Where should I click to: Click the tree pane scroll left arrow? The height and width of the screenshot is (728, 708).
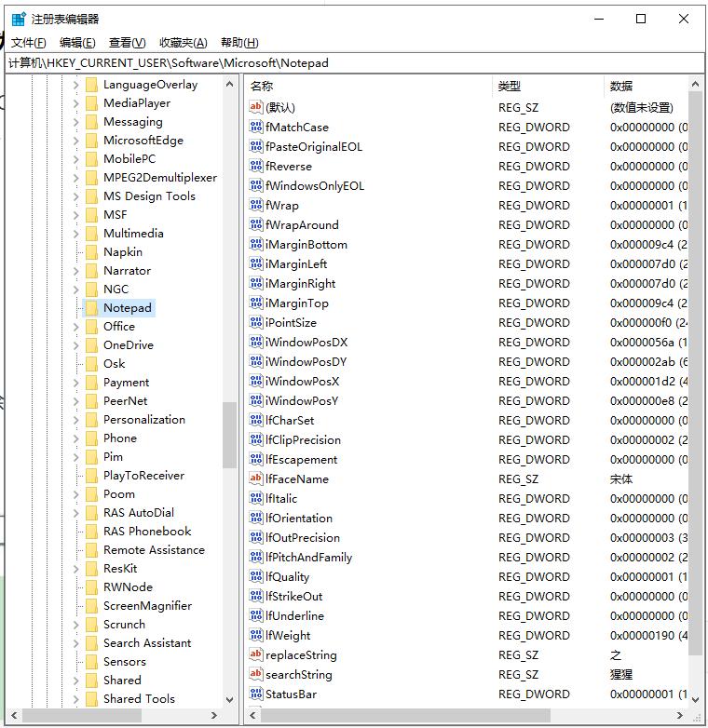point(14,715)
